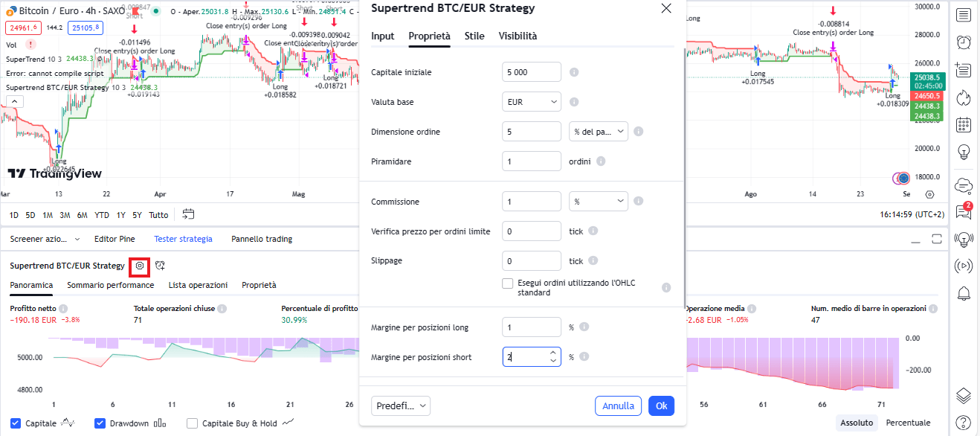The width and height of the screenshot is (980, 436).
Task: Open the Valuta base EUR dropdown
Action: [x=532, y=102]
